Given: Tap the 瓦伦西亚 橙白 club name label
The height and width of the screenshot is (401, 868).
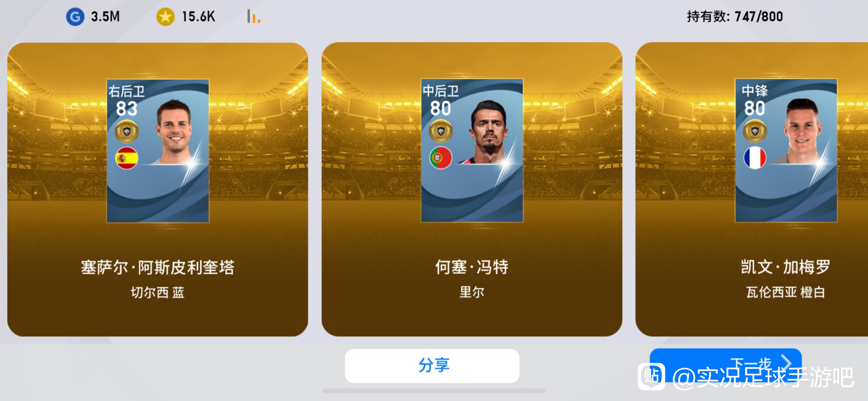Looking at the screenshot, I should [x=786, y=292].
